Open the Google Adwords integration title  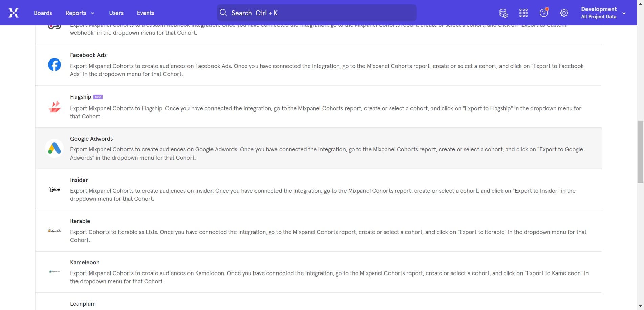(x=91, y=139)
